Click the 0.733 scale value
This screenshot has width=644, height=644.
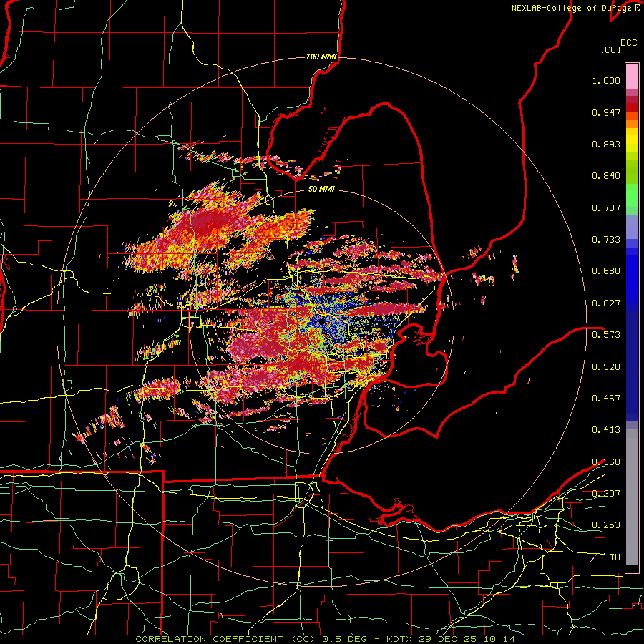tap(606, 240)
